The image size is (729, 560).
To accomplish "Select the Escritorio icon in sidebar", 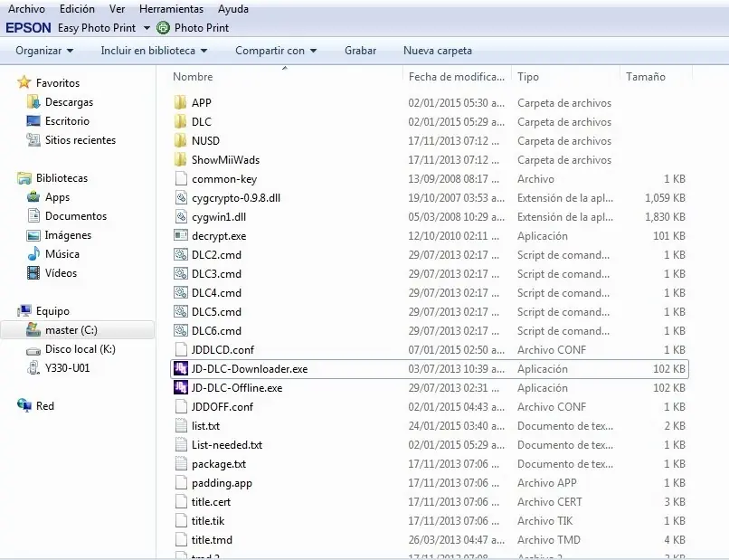I will click(x=33, y=121).
